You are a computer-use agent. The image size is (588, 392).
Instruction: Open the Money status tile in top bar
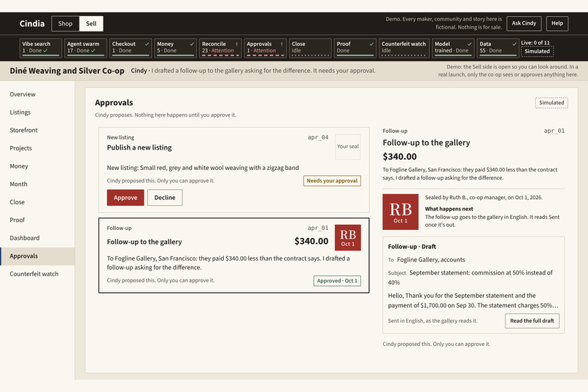[x=176, y=47]
